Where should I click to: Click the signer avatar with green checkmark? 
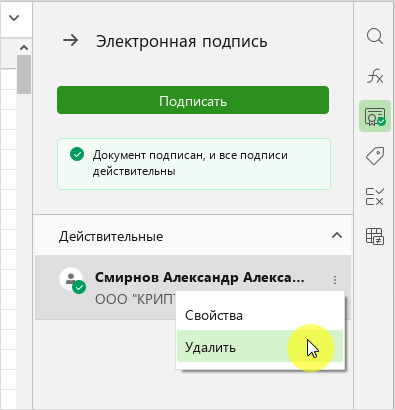point(72,280)
